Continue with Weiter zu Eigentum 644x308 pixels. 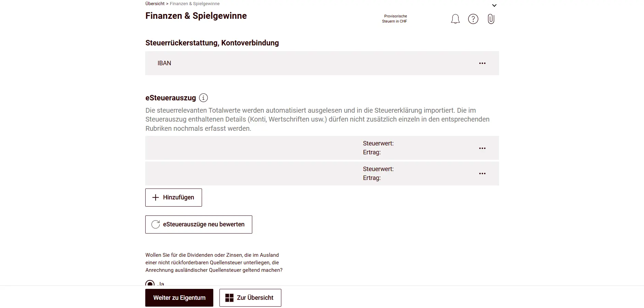pyautogui.click(x=179, y=298)
